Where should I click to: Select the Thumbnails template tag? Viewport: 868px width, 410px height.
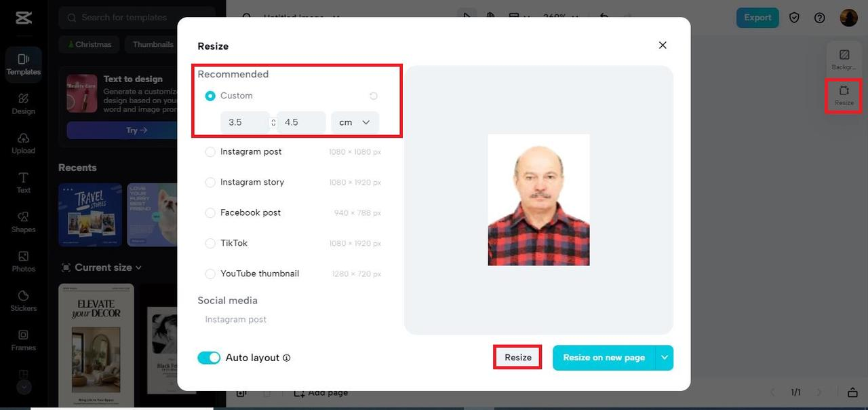153,45
